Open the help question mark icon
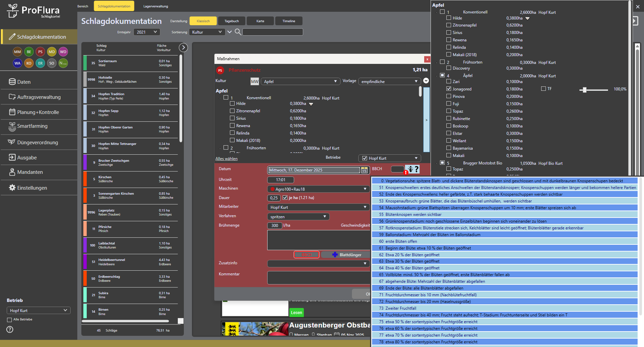Screen dimensions: 644x347 [x=10, y=330]
